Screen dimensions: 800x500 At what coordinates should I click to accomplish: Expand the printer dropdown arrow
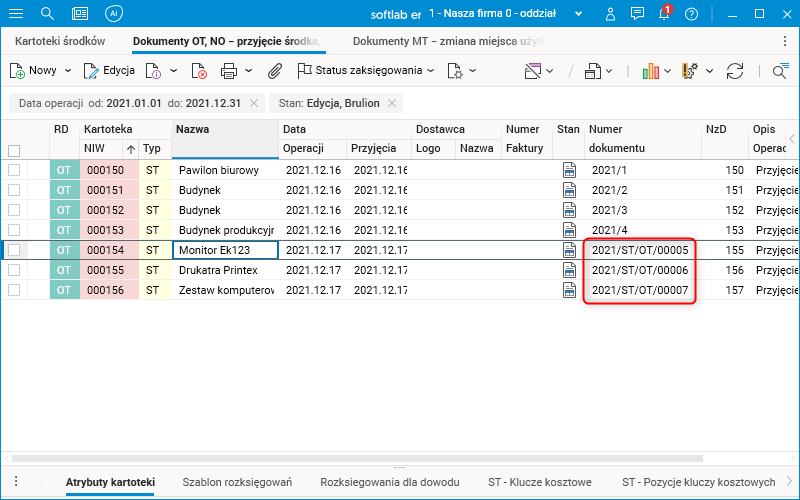[248, 71]
